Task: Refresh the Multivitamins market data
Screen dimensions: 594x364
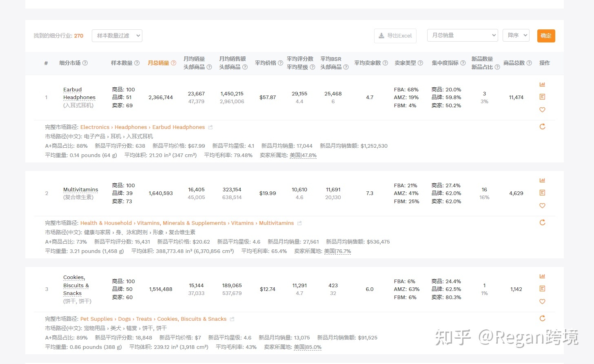Action: point(542,222)
